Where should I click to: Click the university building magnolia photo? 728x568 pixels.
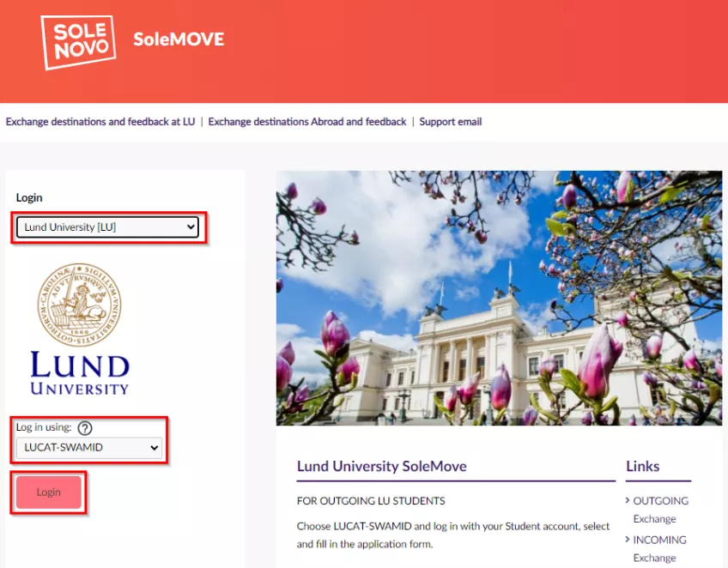499,298
